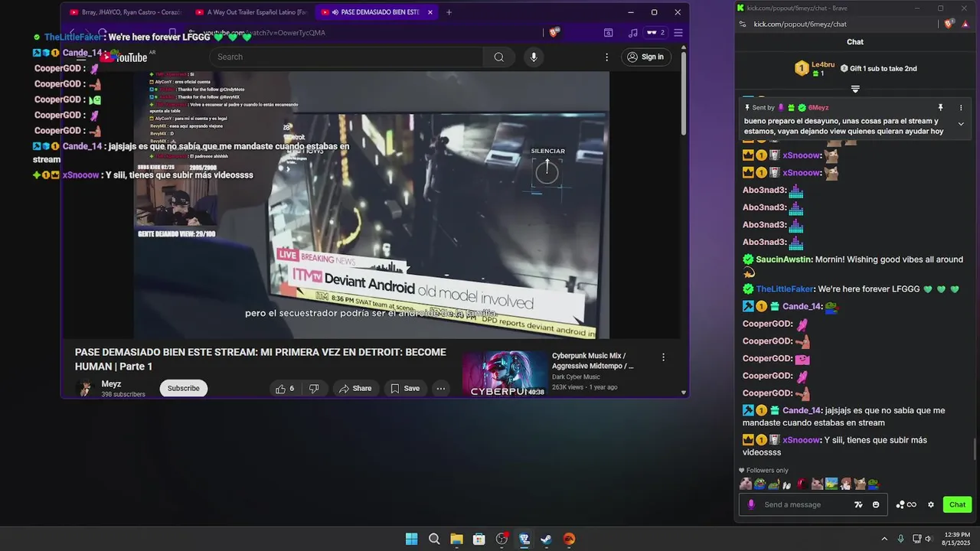
Task: Open options menu for Cyberpunk Music Mix
Action: click(663, 357)
